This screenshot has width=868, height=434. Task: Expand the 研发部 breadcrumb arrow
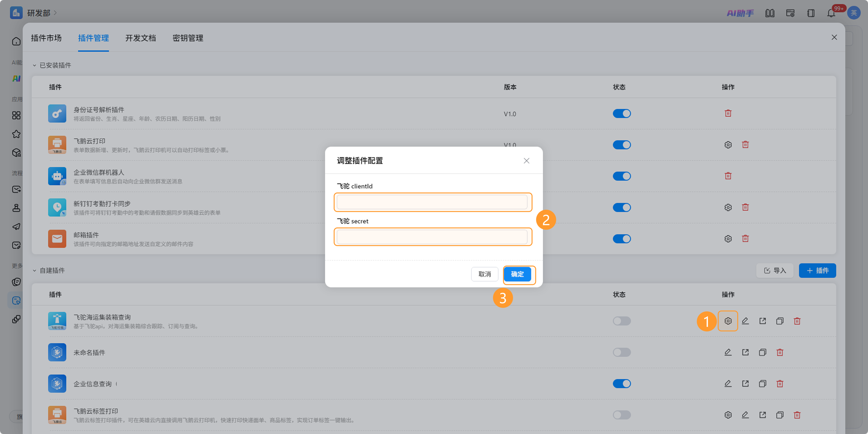coord(55,13)
